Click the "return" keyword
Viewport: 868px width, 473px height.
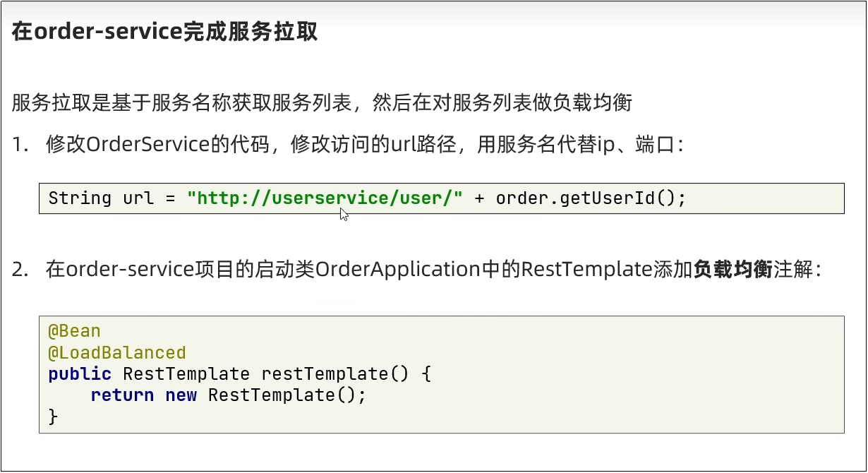click(x=122, y=395)
